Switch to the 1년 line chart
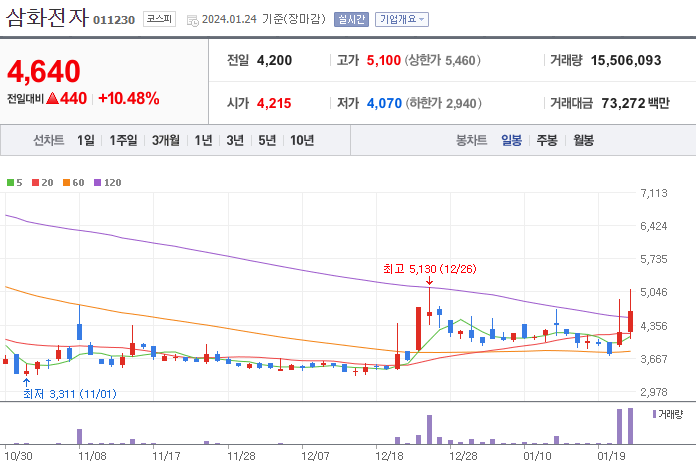 coord(203,140)
